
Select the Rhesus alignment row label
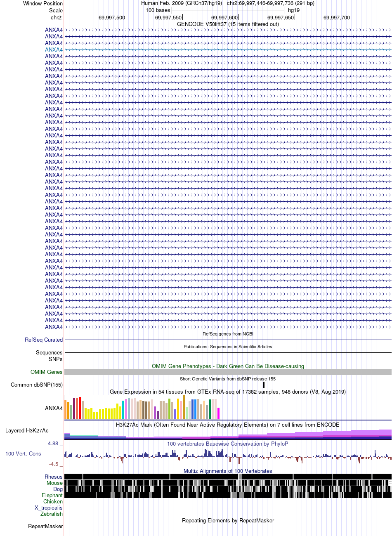[54, 477]
